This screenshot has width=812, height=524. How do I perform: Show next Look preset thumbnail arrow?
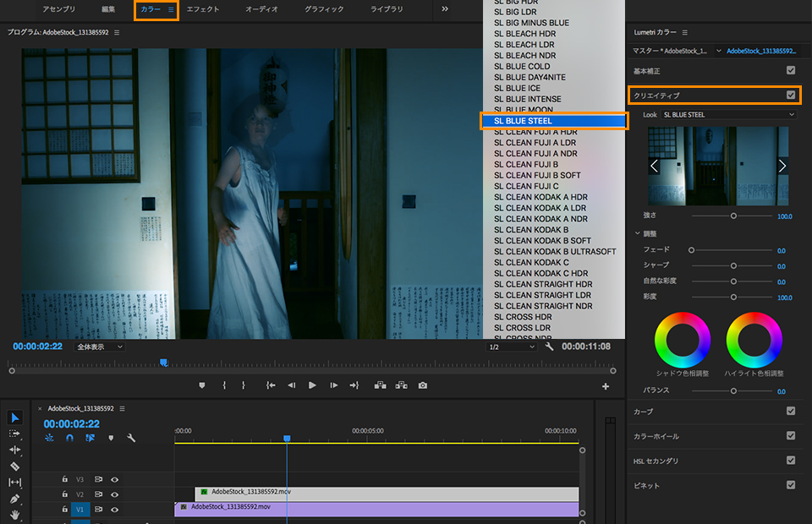point(782,166)
